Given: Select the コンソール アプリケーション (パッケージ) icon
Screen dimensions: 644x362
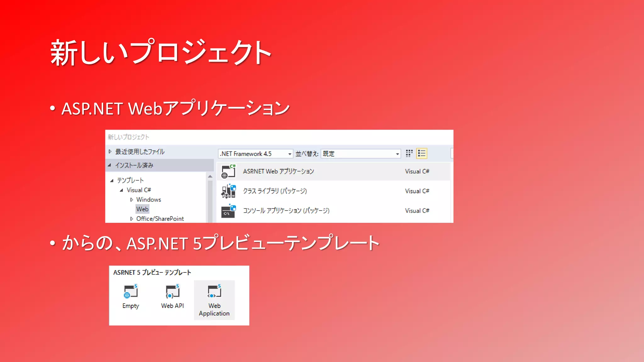Looking at the screenshot, I should 228,211.
